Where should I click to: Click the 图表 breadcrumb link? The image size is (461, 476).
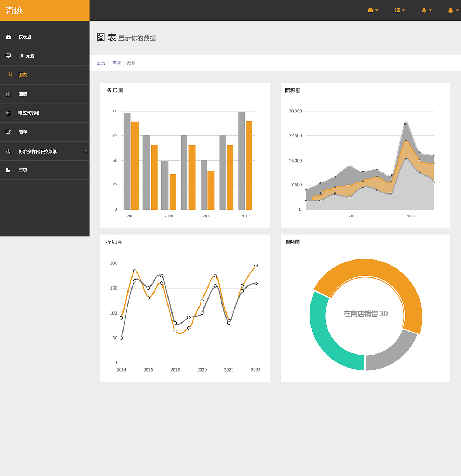tap(117, 63)
